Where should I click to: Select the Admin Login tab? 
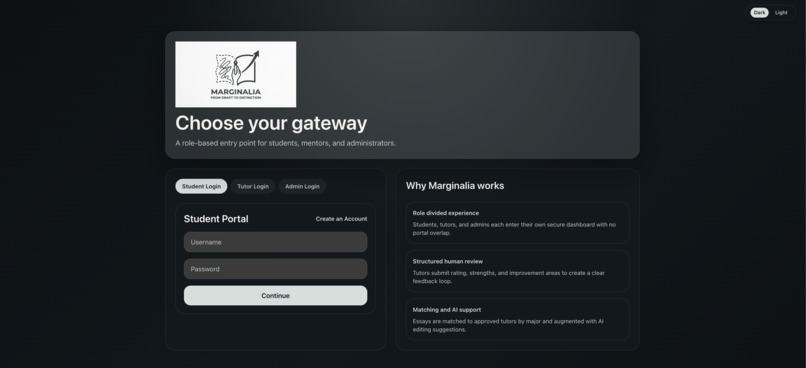302,187
